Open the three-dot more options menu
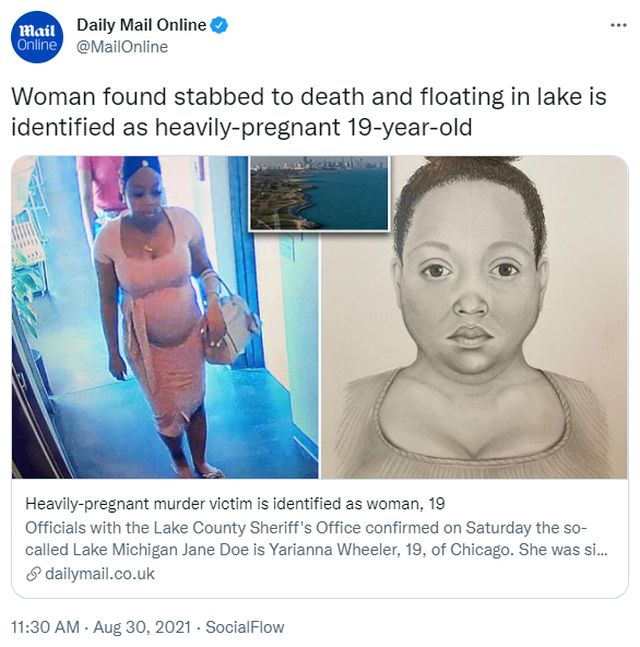The height and width of the screenshot is (647, 640). (618, 25)
